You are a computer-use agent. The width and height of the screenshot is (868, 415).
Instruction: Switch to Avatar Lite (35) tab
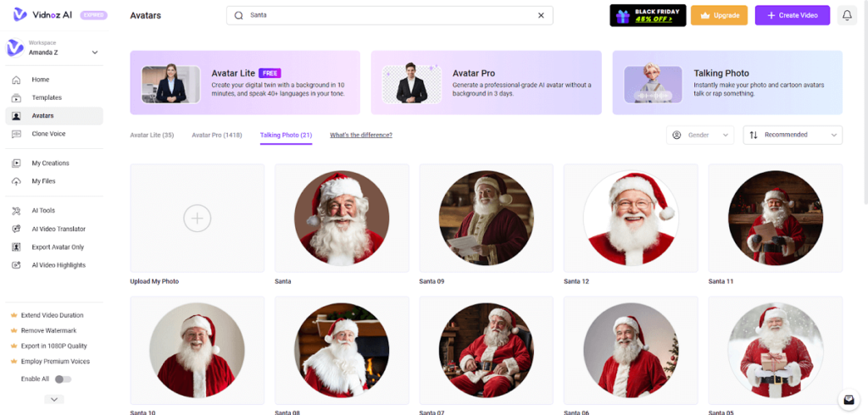coord(152,135)
